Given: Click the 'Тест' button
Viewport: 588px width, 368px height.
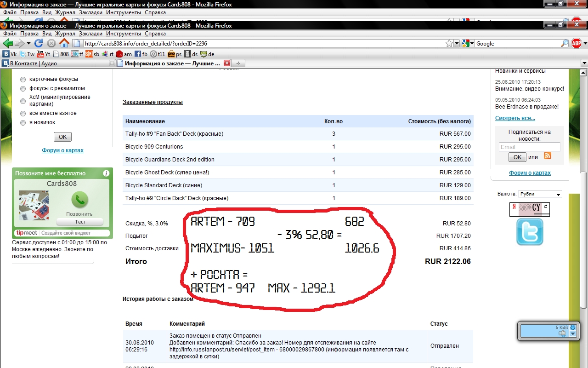Looking at the screenshot, I should [80, 222].
